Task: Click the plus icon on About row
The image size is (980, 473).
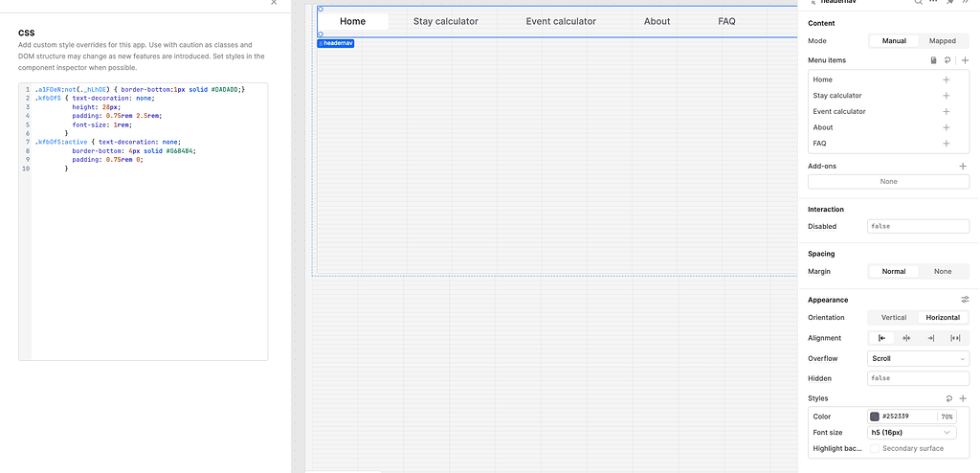Action: click(947, 127)
